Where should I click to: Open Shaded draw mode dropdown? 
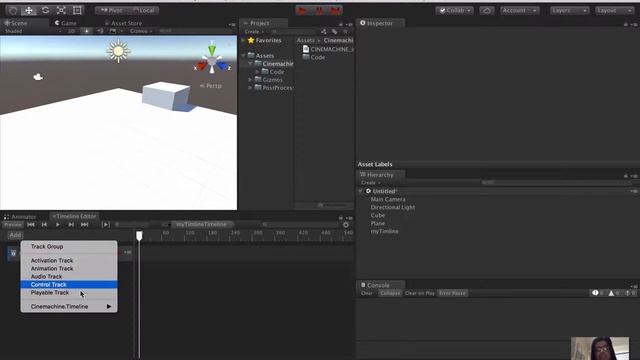33,31
